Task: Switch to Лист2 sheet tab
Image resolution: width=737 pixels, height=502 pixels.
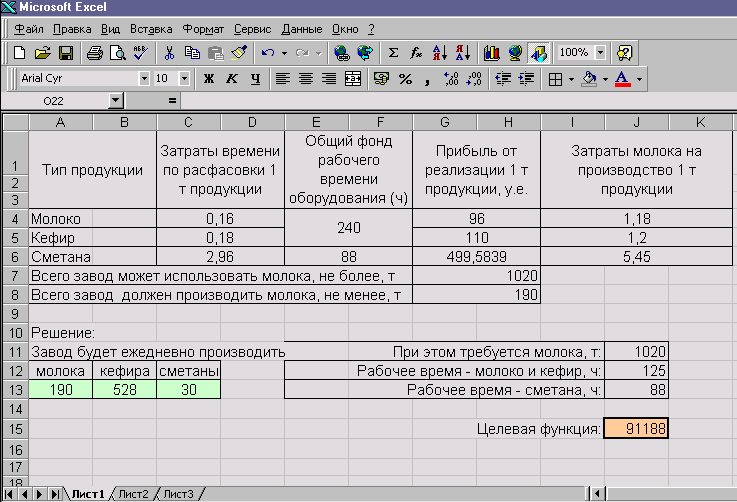Action: [x=133, y=494]
